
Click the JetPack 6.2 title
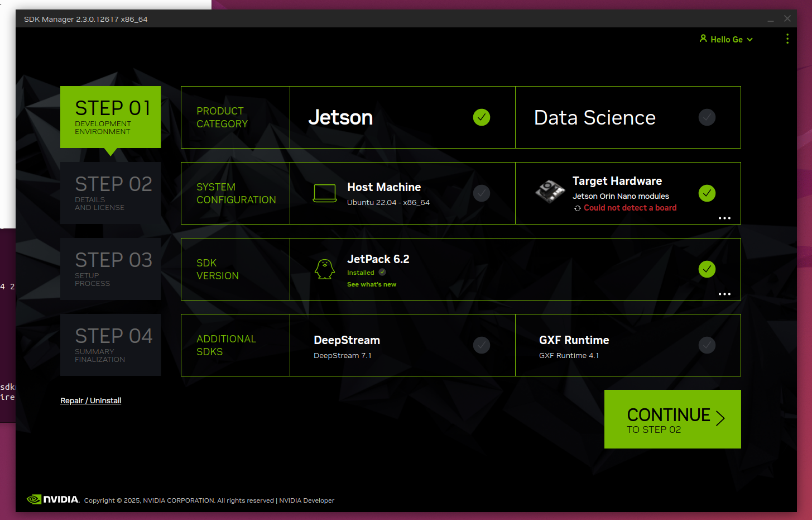tap(378, 259)
